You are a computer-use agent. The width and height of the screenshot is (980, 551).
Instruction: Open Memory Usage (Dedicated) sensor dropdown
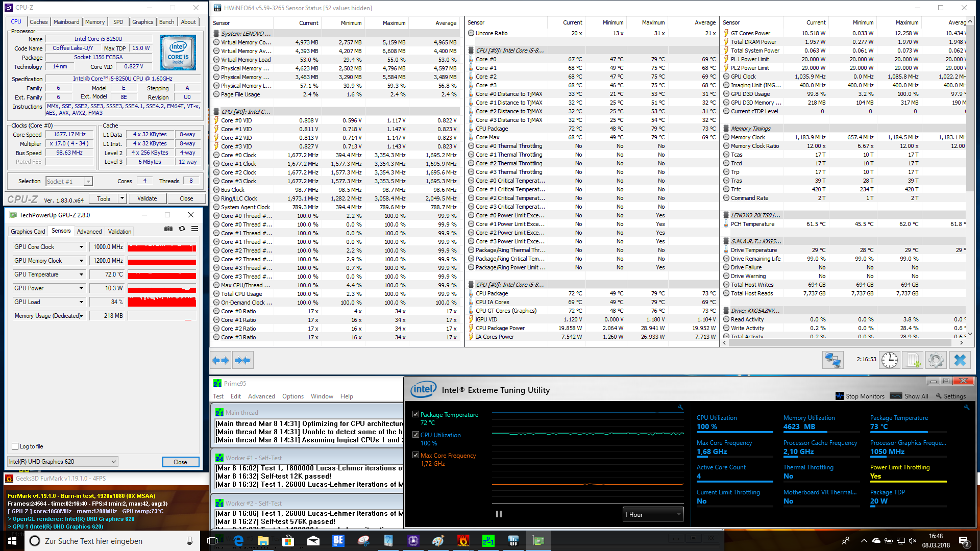coord(81,316)
